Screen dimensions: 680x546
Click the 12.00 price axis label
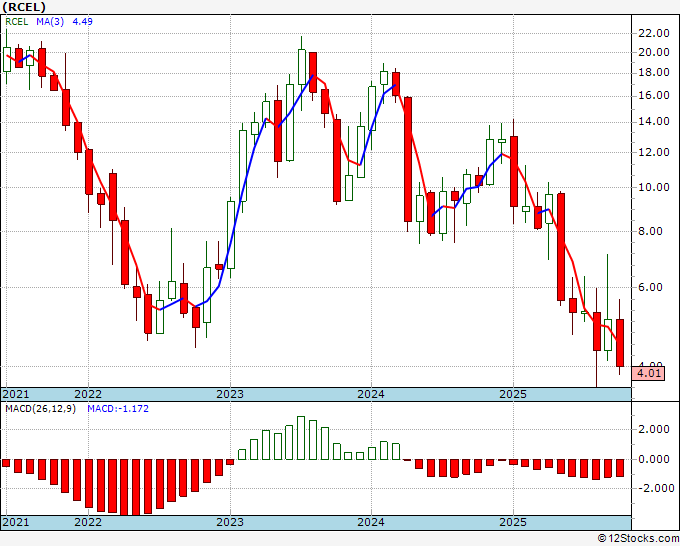coord(654,153)
